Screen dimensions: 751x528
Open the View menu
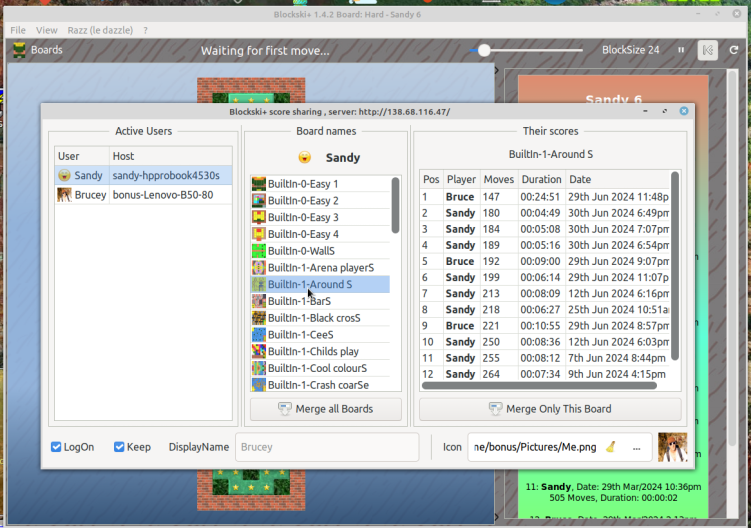pyautogui.click(x=47, y=30)
